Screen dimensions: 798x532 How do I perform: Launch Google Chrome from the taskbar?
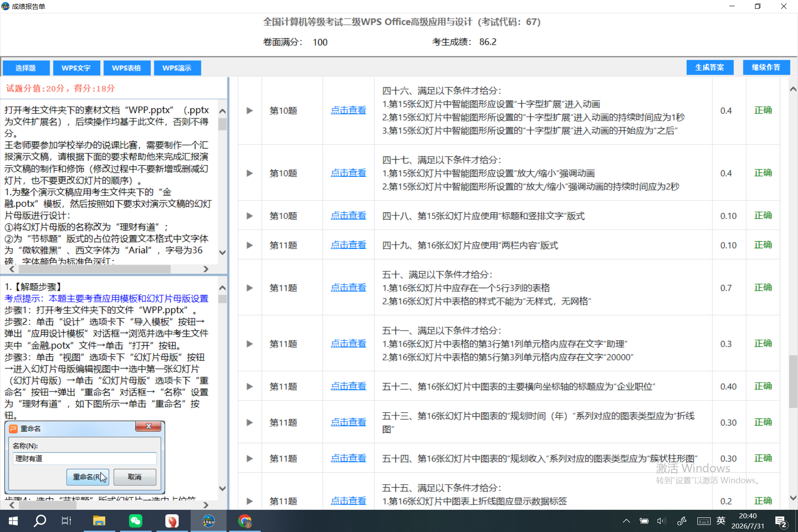pos(245,521)
